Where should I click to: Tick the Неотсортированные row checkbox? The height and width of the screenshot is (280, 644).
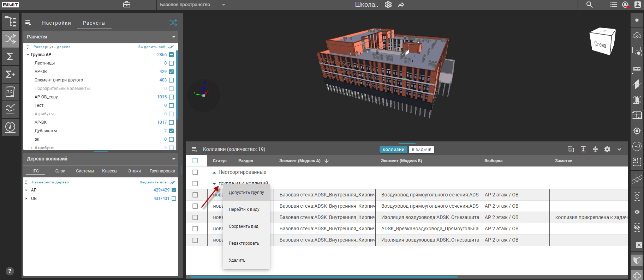[195, 172]
